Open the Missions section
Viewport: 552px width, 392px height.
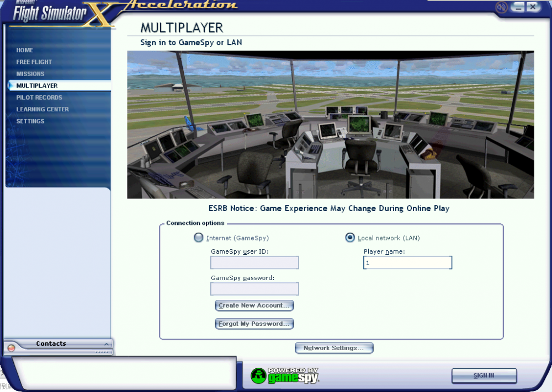[30, 74]
